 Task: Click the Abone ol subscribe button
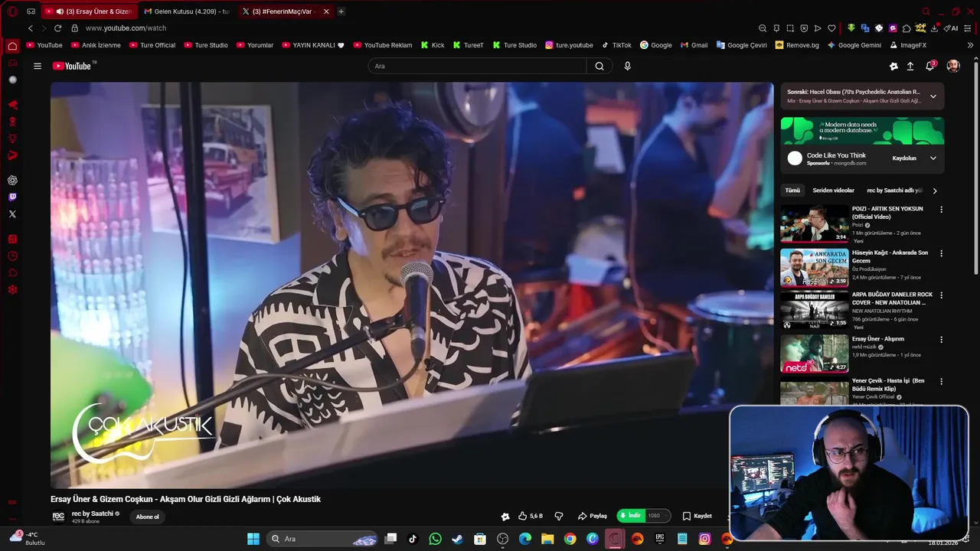click(148, 517)
